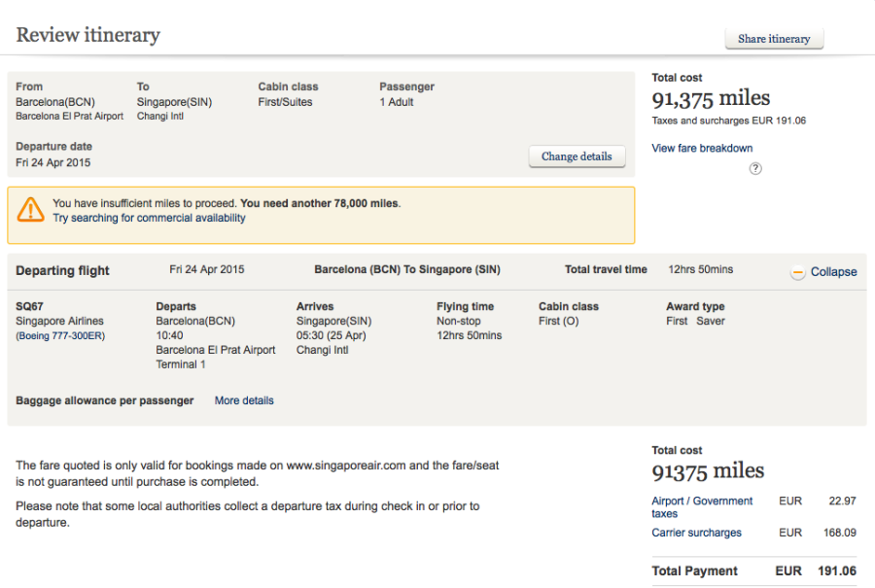Image resolution: width=875 pixels, height=588 pixels.
Task: Open the Boeing 777-300ER aircraft link
Action: (x=60, y=336)
